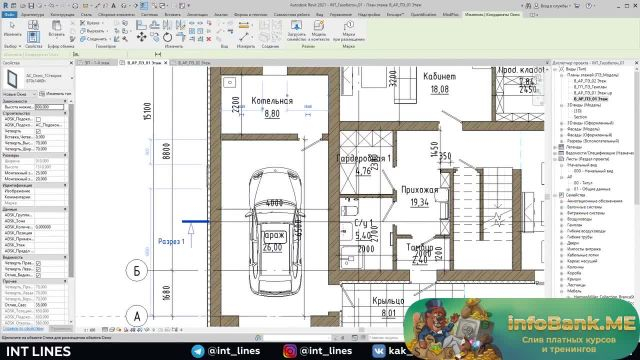Select the Rotate tool in ribbon
The width and height of the screenshot is (640, 360).
(x=167, y=37)
